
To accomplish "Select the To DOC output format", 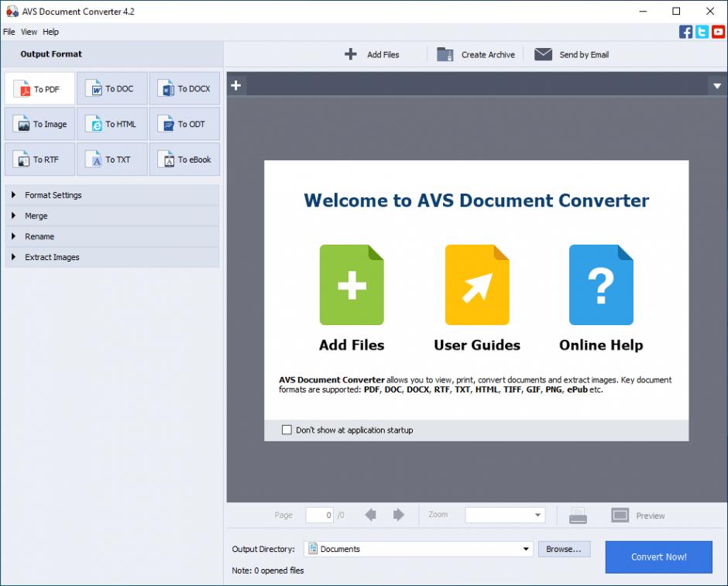I will [112, 88].
